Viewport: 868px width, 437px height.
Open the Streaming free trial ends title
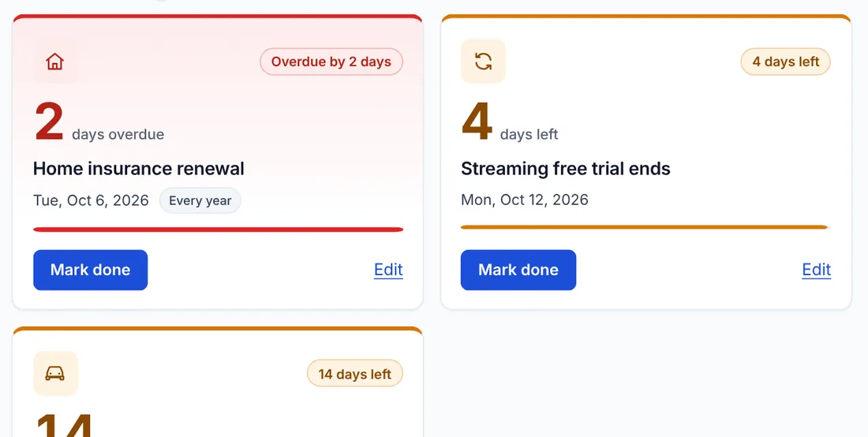[565, 168]
